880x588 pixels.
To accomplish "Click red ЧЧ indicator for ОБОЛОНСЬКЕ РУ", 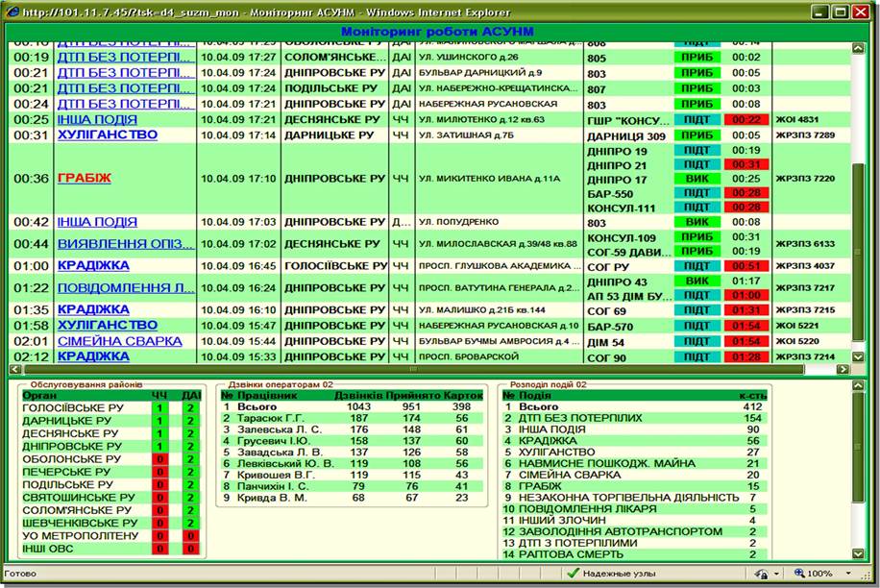I will point(159,459).
